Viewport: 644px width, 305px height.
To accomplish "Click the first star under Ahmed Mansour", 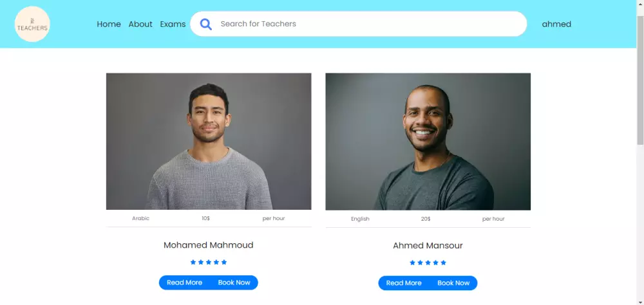I will click(x=412, y=263).
